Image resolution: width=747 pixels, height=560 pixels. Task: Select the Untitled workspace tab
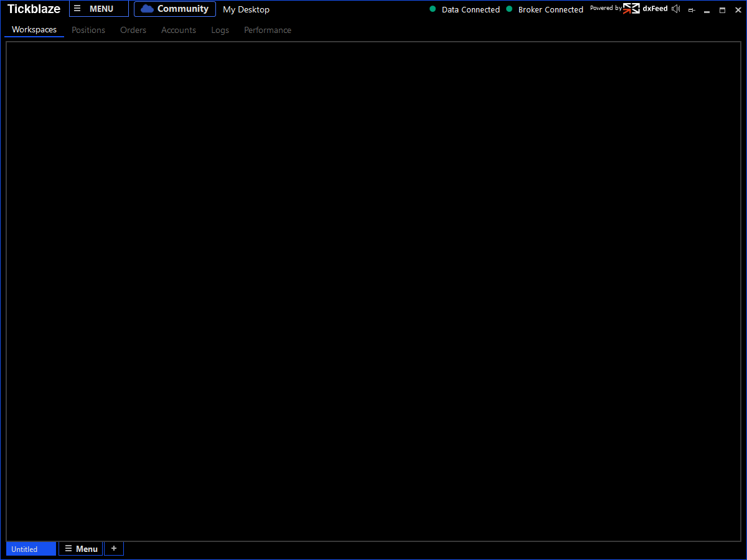point(31,549)
